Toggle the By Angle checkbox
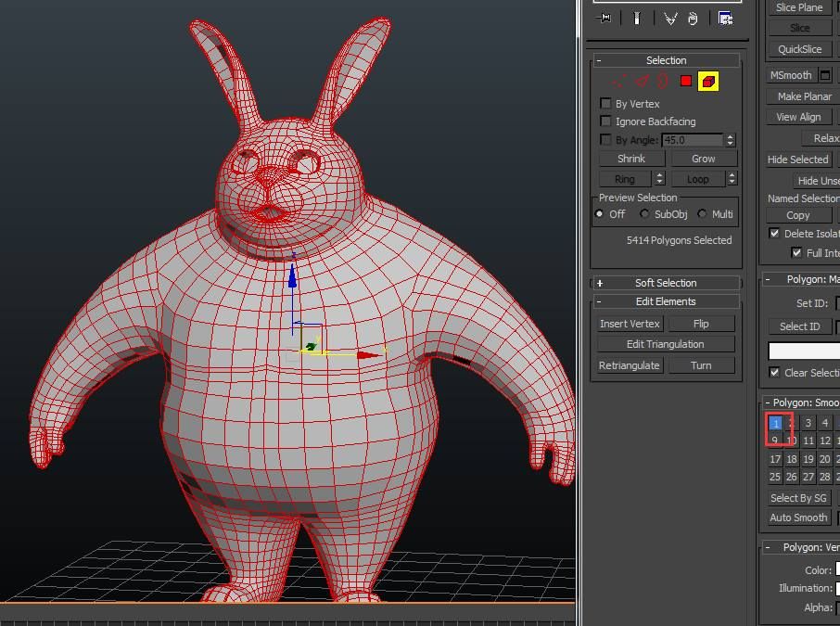This screenshot has height=626, width=840. (x=605, y=140)
